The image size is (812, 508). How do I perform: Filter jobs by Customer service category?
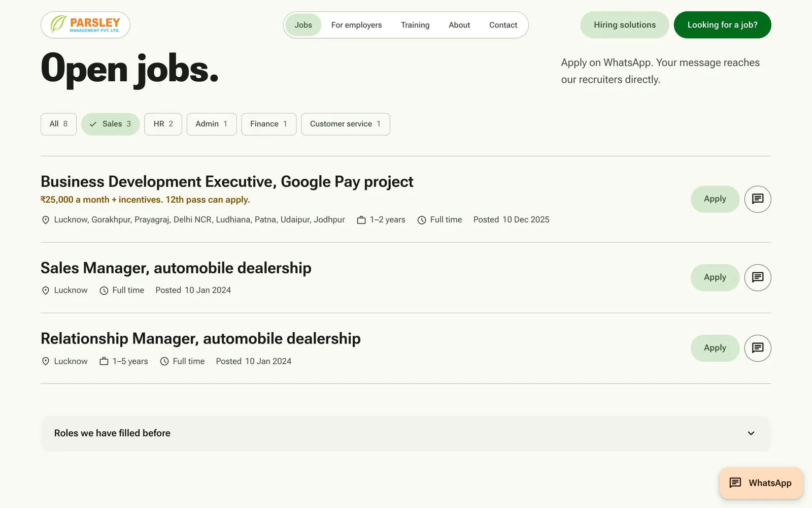click(345, 124)
